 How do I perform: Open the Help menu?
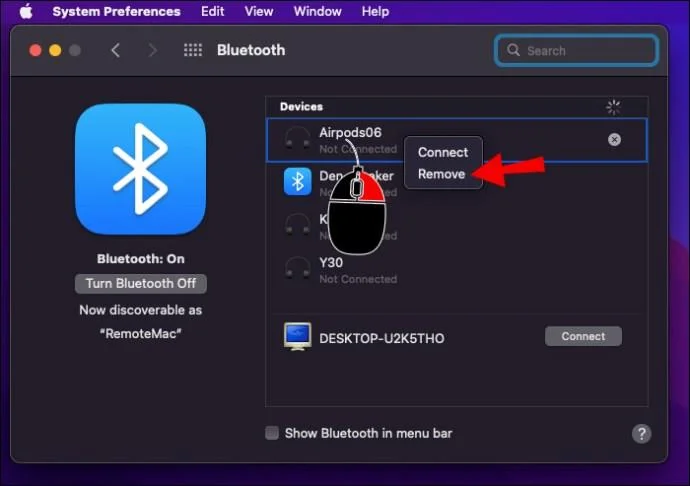pos(375,11)
